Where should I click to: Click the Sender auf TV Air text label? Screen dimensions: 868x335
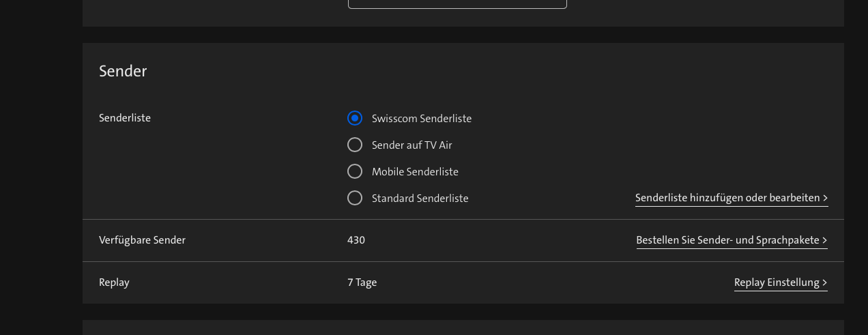[x=411, y=145]
